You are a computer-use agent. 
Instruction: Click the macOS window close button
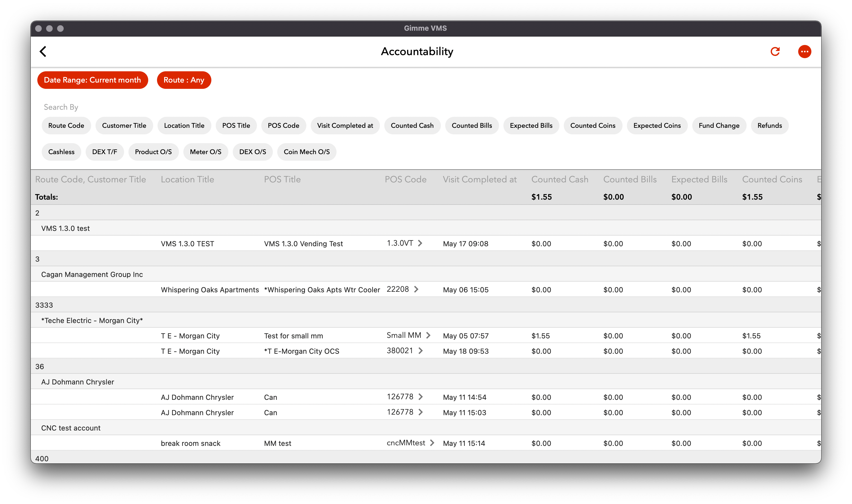pyautogui.click(x=38, y=29)
